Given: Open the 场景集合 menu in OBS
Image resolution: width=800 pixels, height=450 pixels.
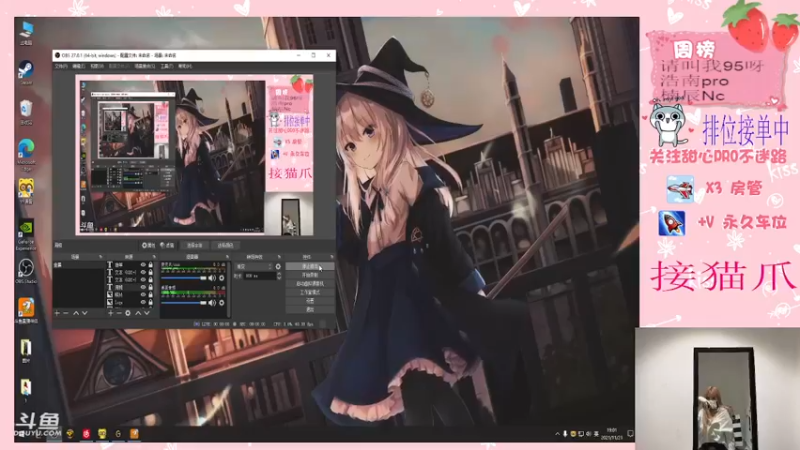Looking at the screenshot, I should 144,66.
